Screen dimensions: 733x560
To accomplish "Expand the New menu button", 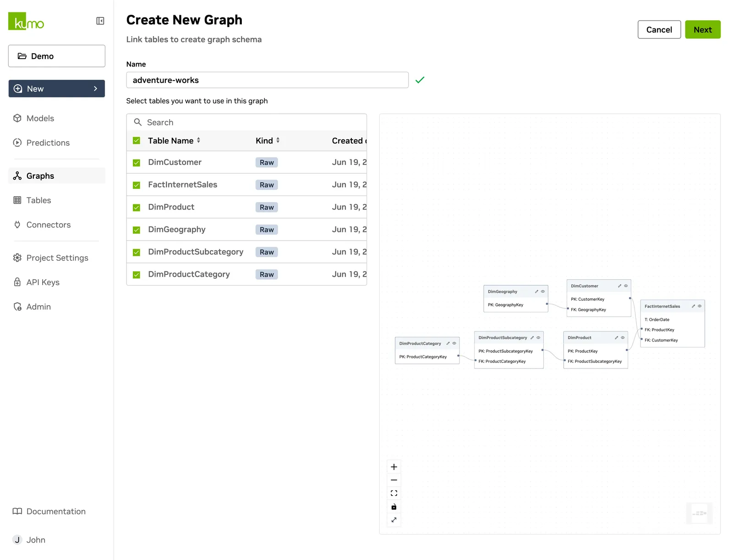I will click(57, 88).
